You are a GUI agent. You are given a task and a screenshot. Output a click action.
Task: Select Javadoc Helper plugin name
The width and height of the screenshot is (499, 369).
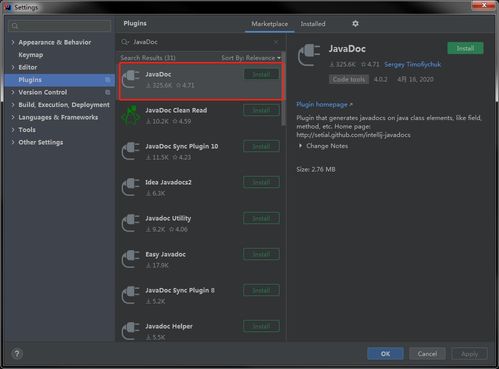point(169,326)
